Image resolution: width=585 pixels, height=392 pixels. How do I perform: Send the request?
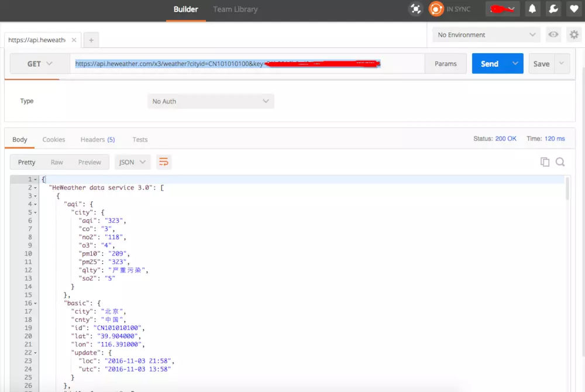click(x=490, y=64)
